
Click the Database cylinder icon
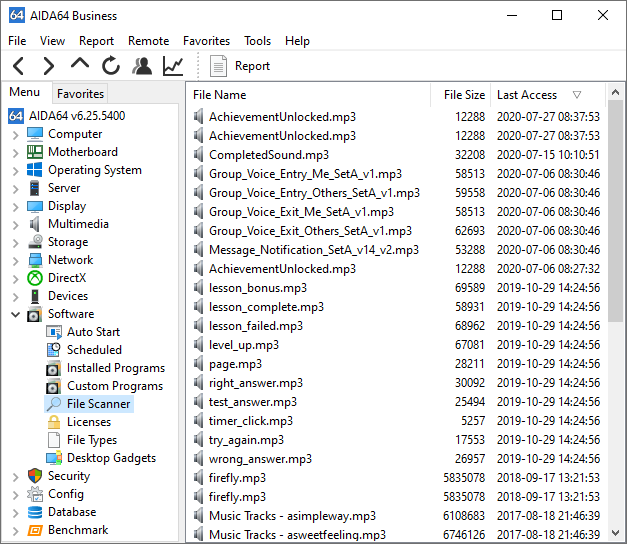tap(35, 512)
